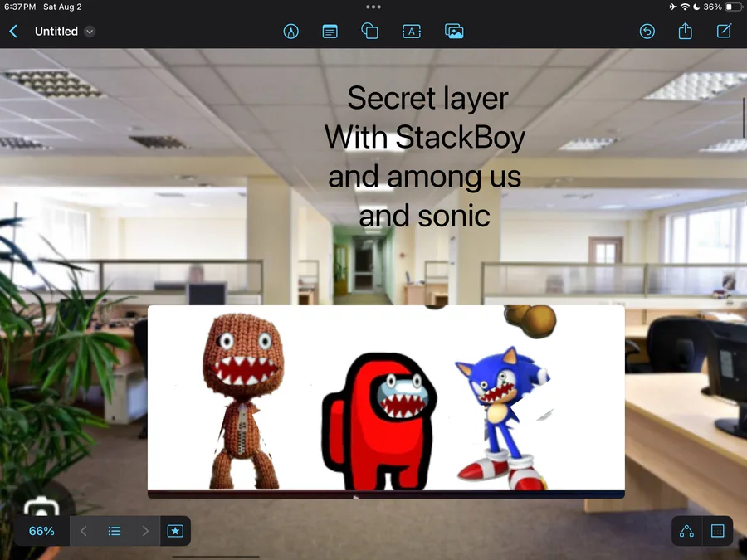Add a text box
The image size is (747, 560).
pyautogui.click(x=412, y=32)
